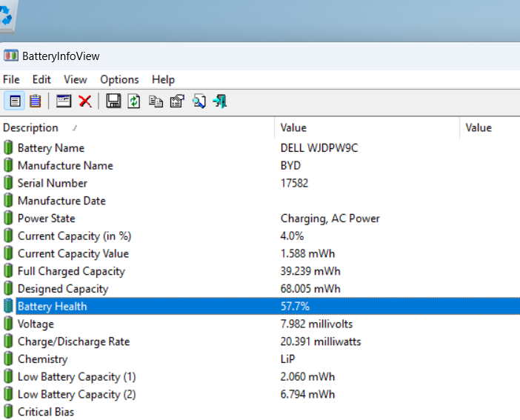Screen dimensions: 520x420
Task: Click the BYD manufacturer value
Action: click(x=290, y=165)
